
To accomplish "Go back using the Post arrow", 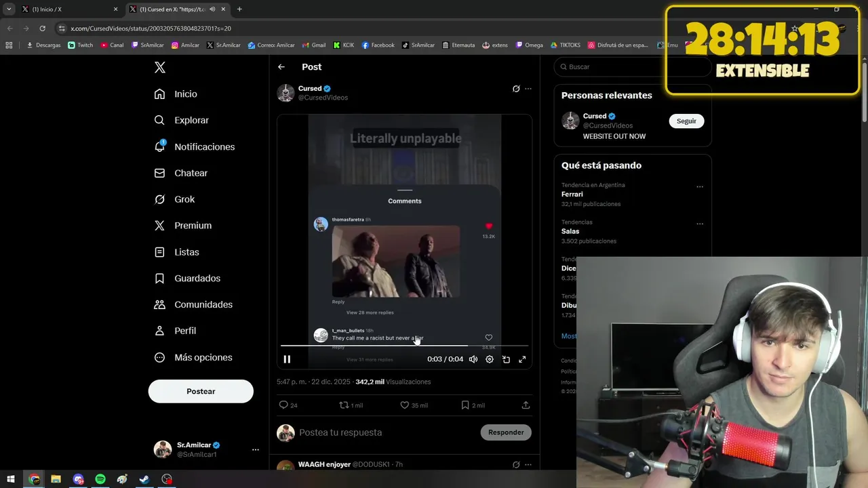I will click(x=281, y=67).
